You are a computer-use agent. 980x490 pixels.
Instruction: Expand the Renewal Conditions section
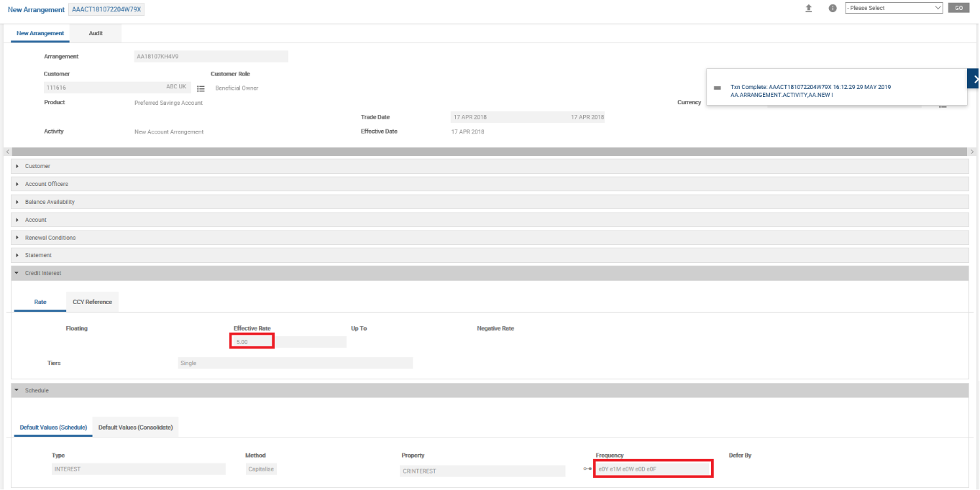pos(50,238)
